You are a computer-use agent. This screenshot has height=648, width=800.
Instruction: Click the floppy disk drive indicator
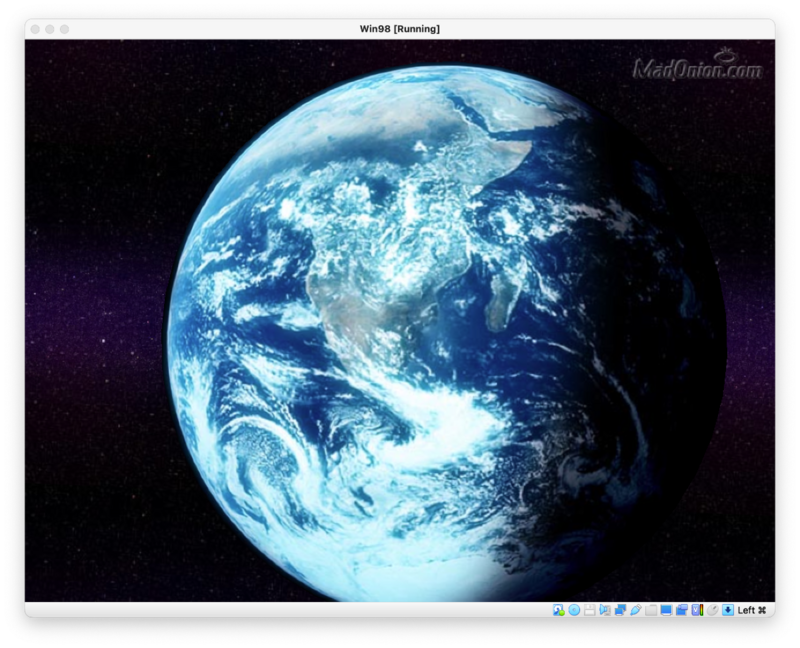click(589, 610)
